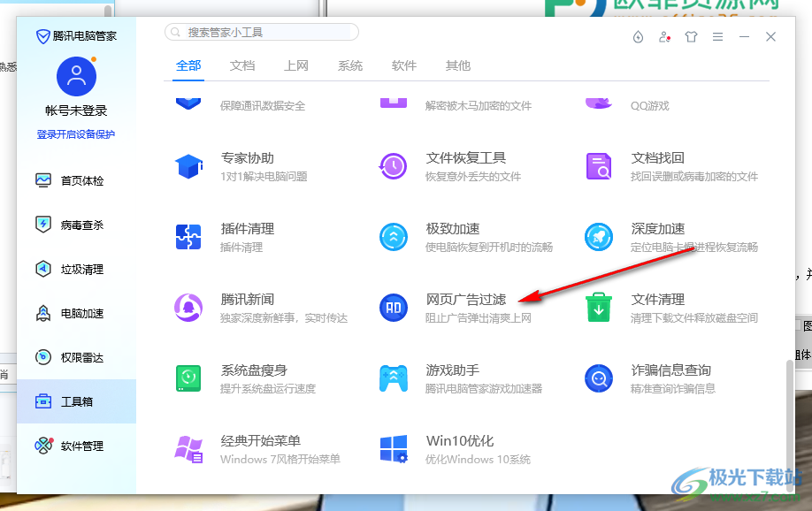This screenshot has width=812, height=511.
Task: Click the 帐号未登录 label
Action: tap(76, 111)
